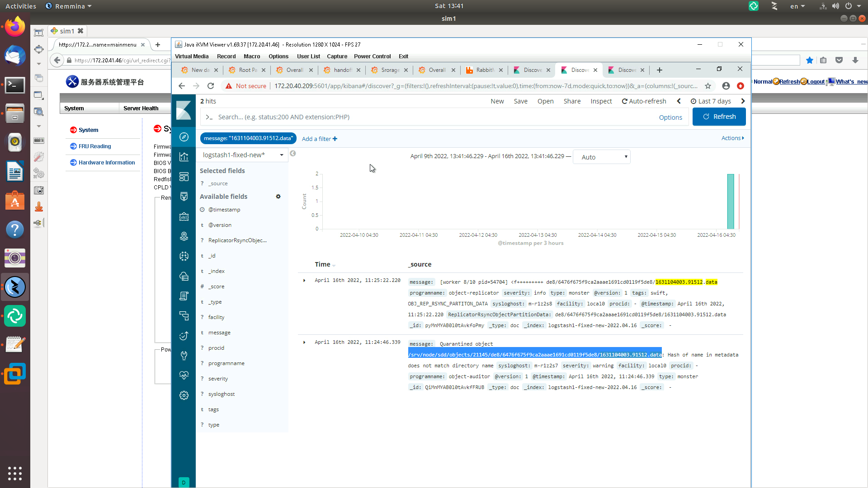868x488 pixels.
Task: Toggle Auto-refresh setting
Action: click(x=644, y=101)
